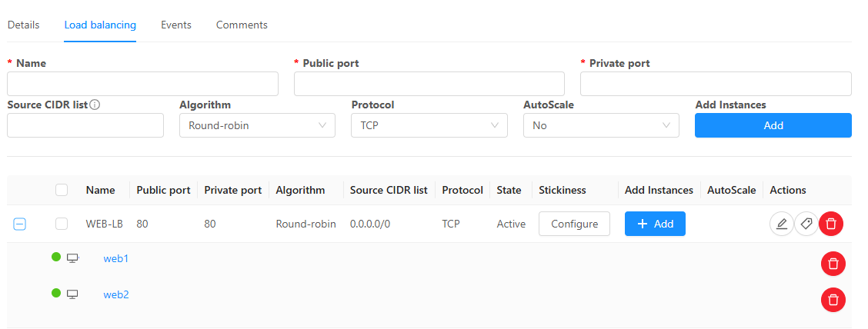This screenshot has width=868, height=329.
Task: Click into the Public port field
Action: 429,84
